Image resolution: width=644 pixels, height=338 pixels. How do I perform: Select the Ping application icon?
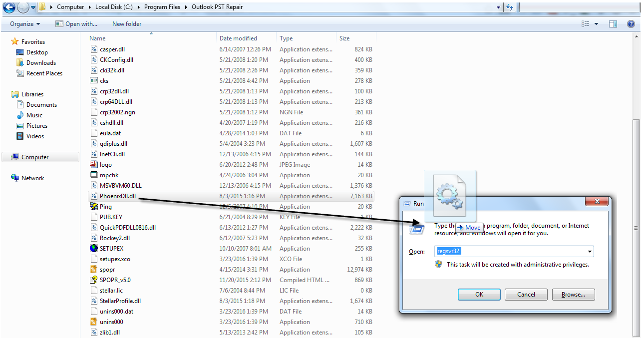click(x=94, y=207)
